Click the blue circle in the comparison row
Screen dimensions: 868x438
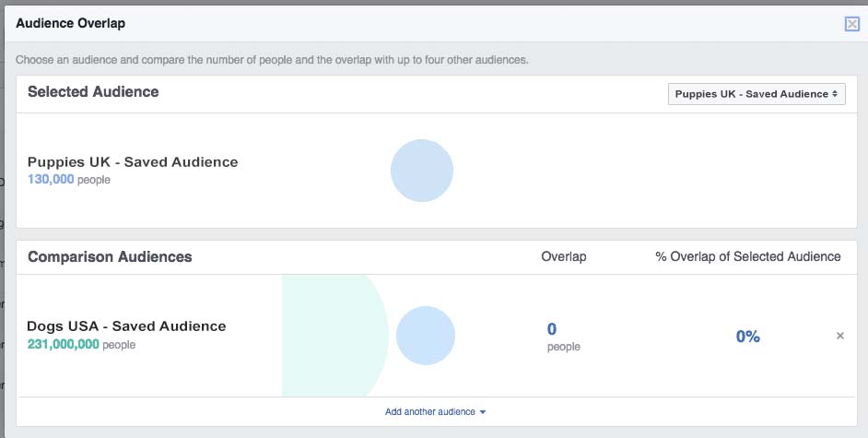[x=426, y=336]
